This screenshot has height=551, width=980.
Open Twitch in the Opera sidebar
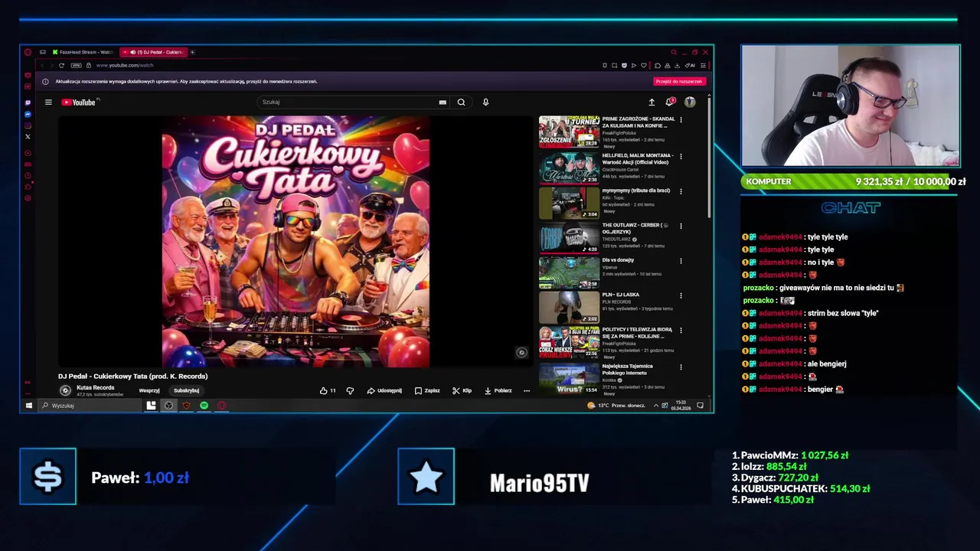click(28, 103)
